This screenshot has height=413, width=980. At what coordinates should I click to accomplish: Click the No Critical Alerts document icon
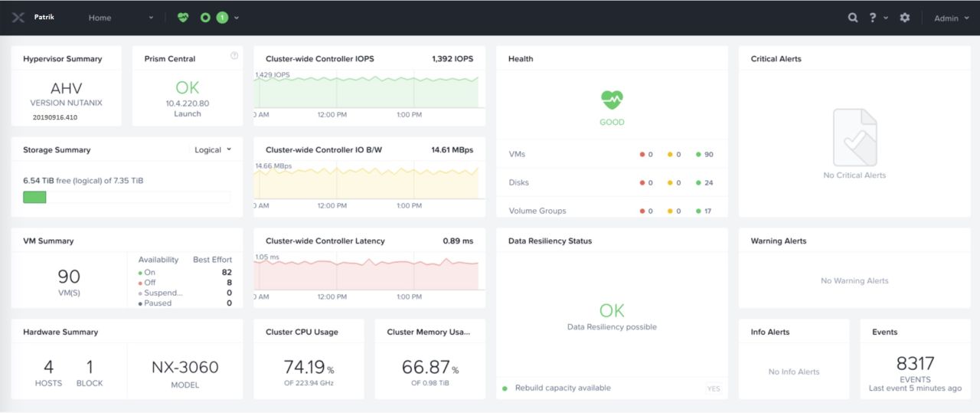point(854,137)
